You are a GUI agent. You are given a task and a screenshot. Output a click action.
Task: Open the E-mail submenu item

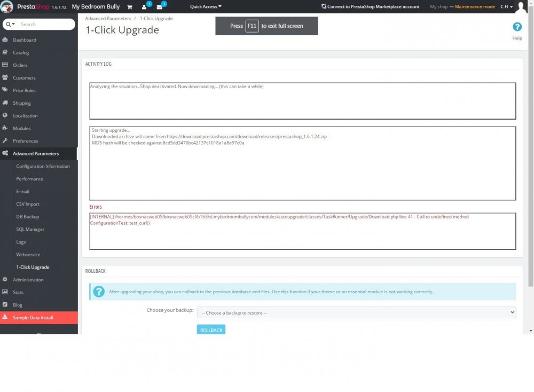pos(23,191)
